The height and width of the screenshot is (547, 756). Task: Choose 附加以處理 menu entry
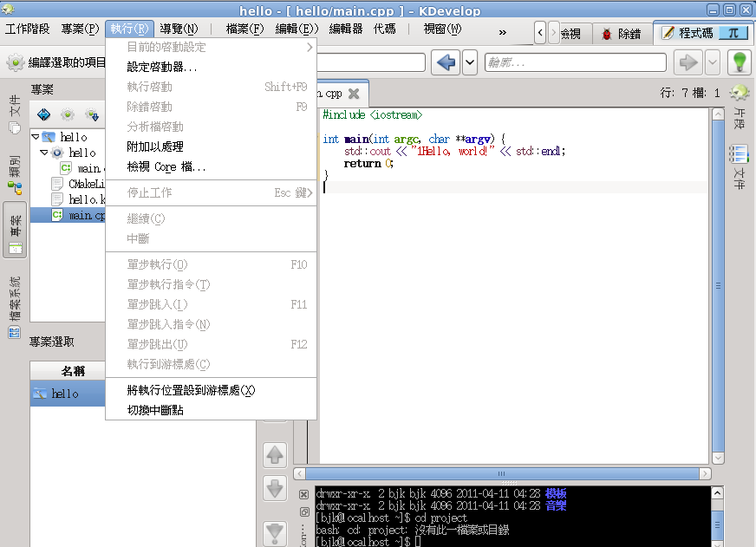(x=212, y=147)
